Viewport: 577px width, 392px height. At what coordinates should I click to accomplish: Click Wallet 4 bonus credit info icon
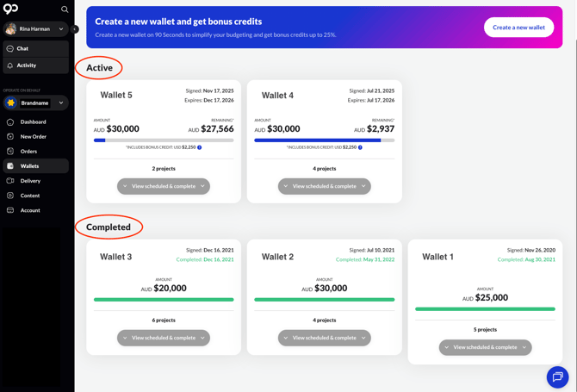point(360,147)
